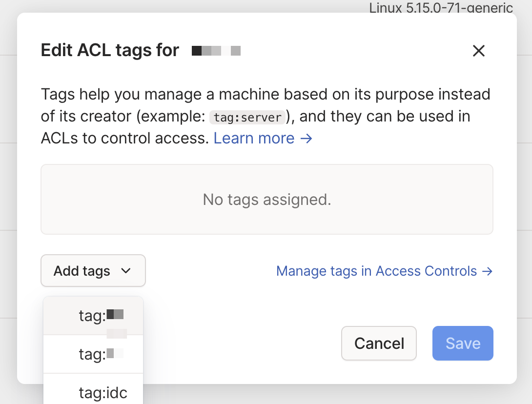The height and width of the screenshot is (404, 532).
Task: Pick the tag option directly above tag:idc
Action: [93, 354]
